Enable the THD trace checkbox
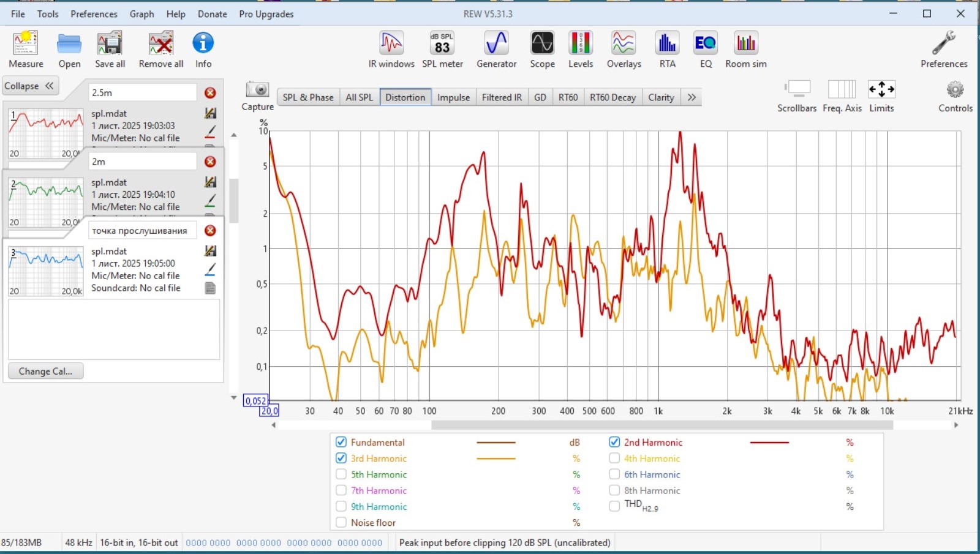980x554 pixels. pyautogui.click(x=614, y=506)
